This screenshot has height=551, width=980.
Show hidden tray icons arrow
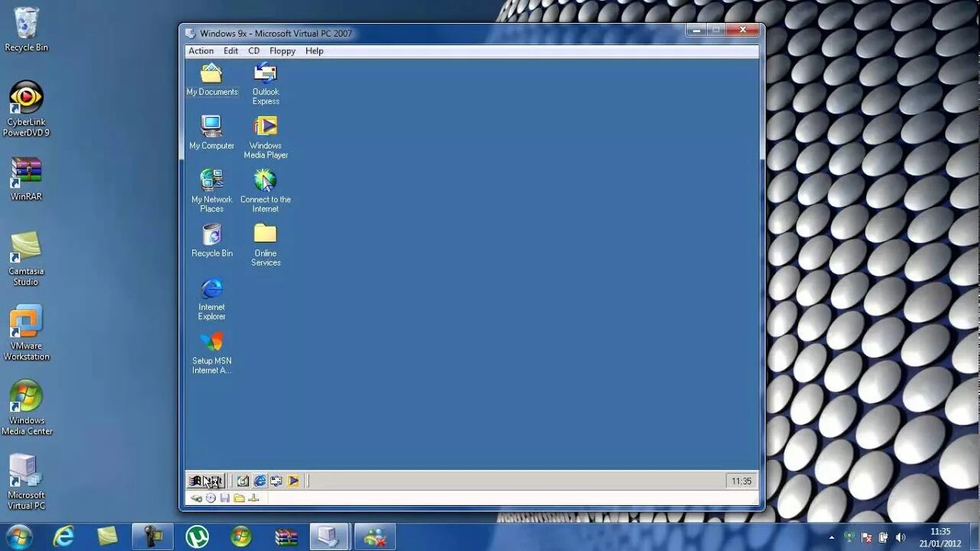coord(832,537)
